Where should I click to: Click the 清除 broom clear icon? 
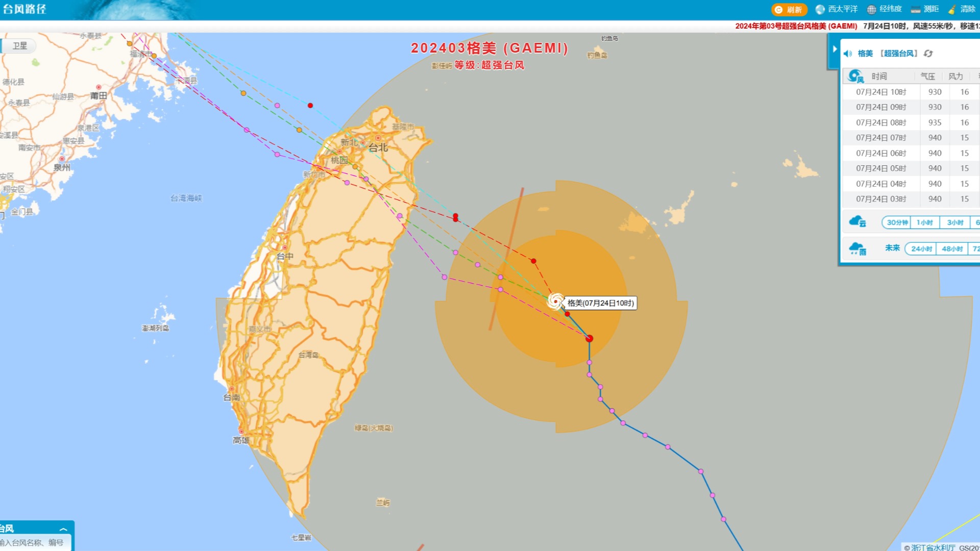coord(952,10)
